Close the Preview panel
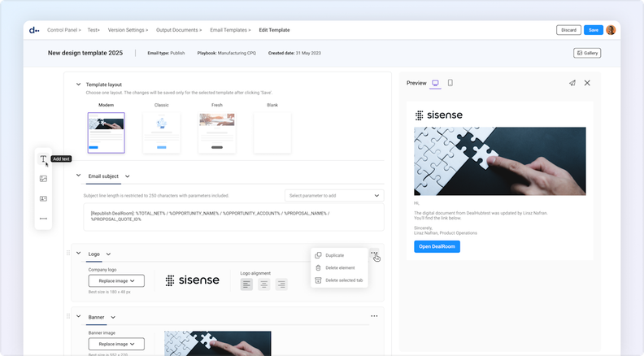Screen dimensions: 644x356 (x=587, y=83)
